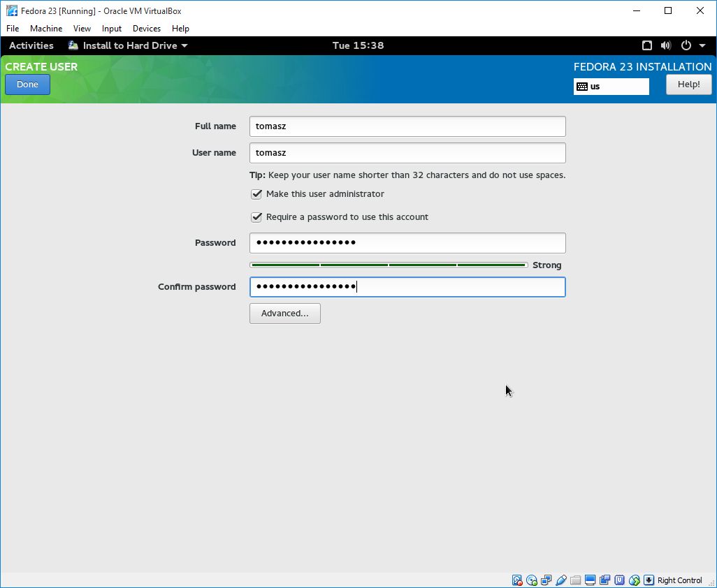Image resolution: width=717 pixels, height=588 pixels.
Task: Click the GNOME volume icon
Action: [666, 45]
